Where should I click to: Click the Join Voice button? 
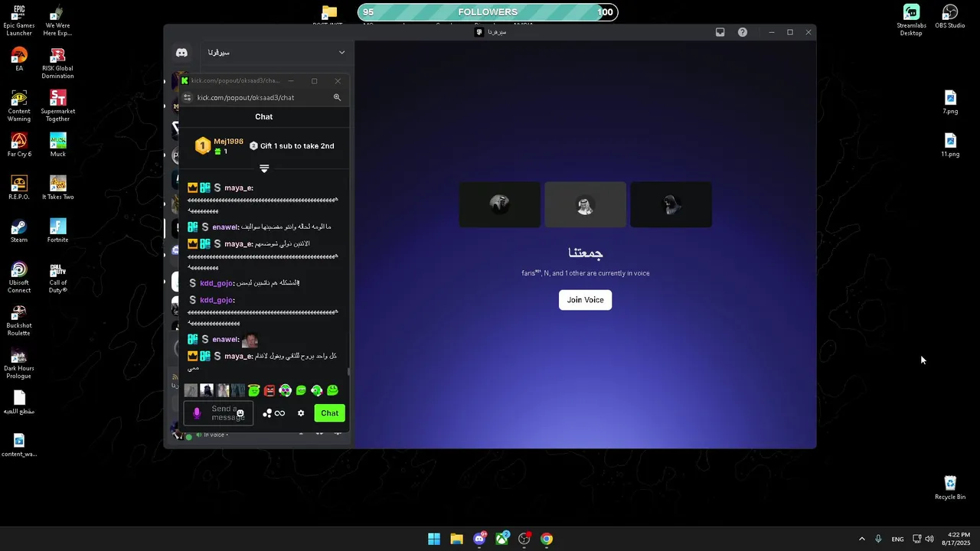coord(585,300)
